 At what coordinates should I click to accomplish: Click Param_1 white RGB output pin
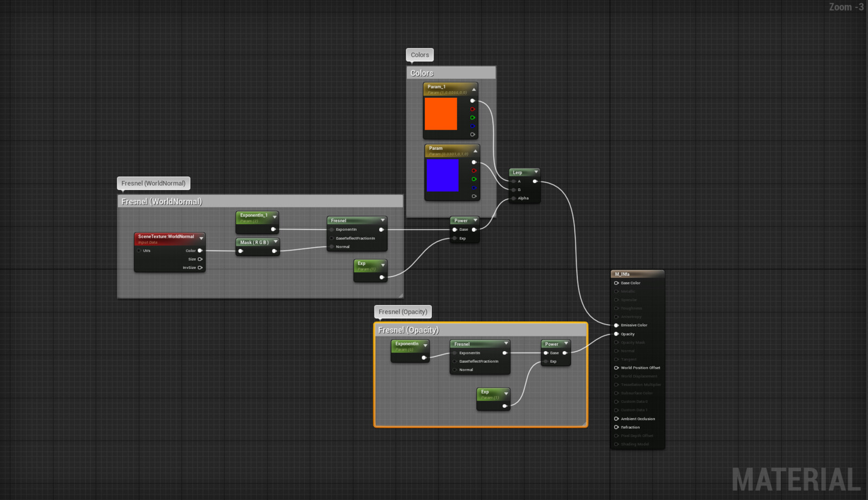coord(473,101)
